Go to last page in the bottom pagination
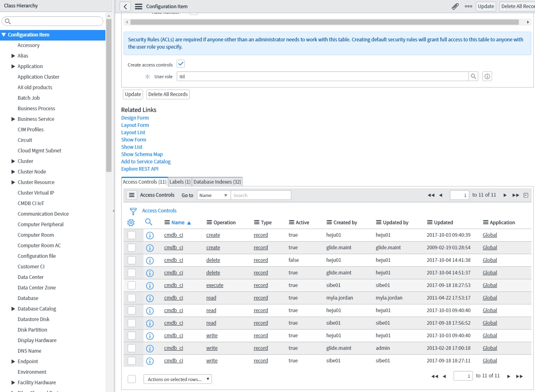This screenshot has height=392, width=535. (x=519, y=377)
